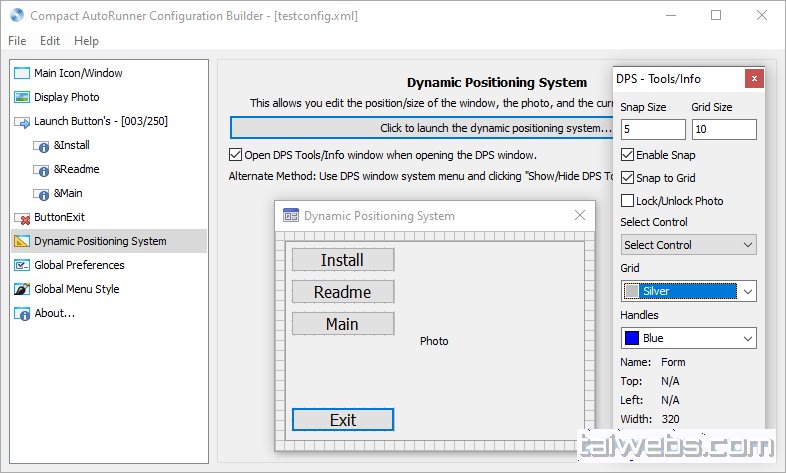Click to launch the dynamic positioning system
786x473 pixels.
420,128
